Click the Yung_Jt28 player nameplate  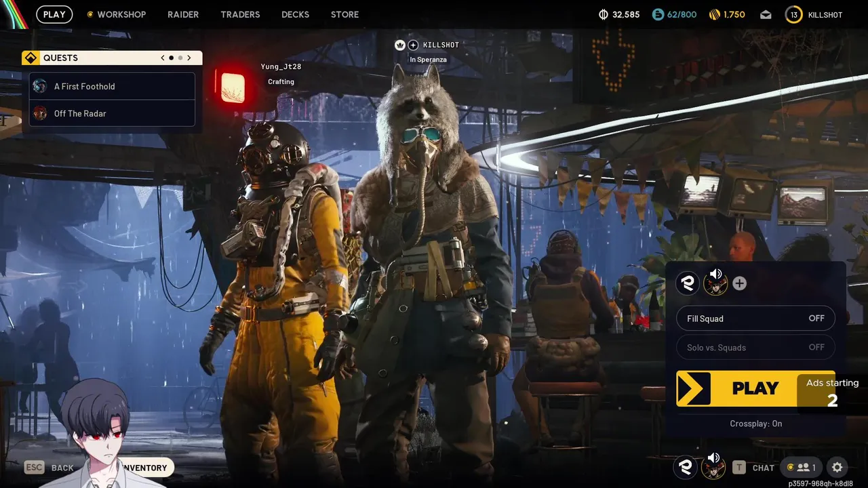tap(281, 66)
